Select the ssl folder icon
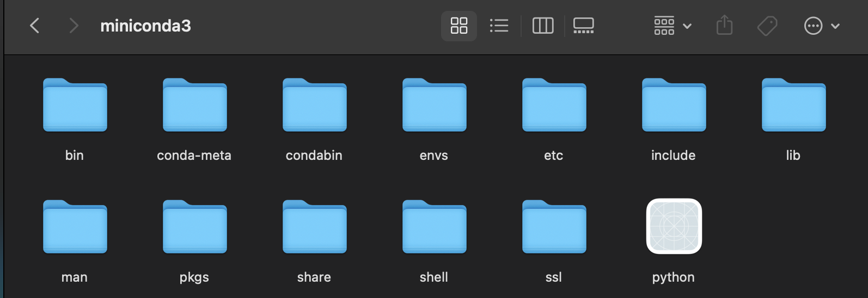The image size is (868, 298). (x=554, y=227)
